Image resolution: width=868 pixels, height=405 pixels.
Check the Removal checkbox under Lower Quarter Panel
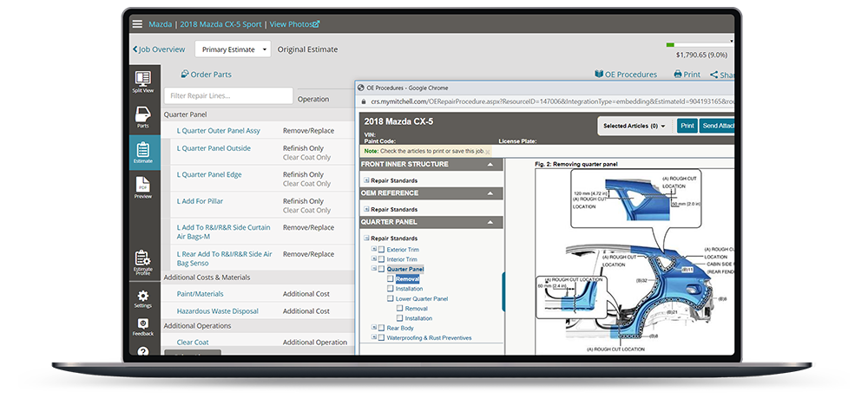tap(399, 308)
